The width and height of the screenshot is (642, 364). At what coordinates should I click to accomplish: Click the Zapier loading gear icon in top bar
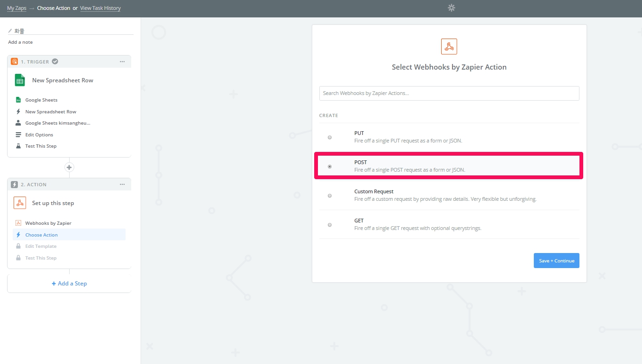click(x=451, y=8)
